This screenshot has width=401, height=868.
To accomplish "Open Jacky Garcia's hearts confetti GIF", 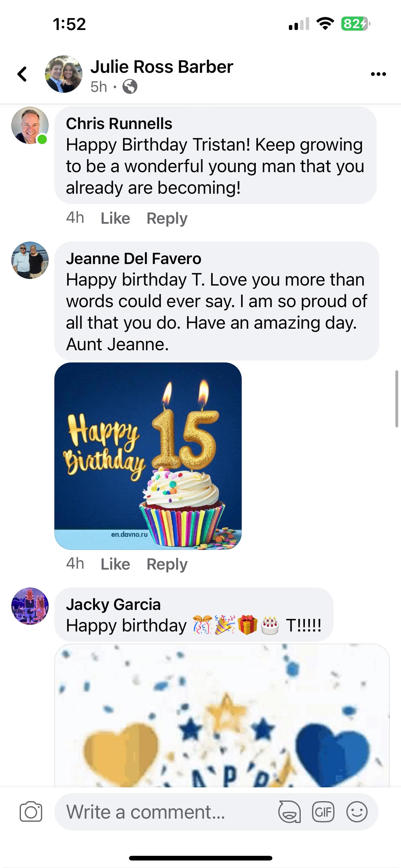I will [x=222, y=716].
